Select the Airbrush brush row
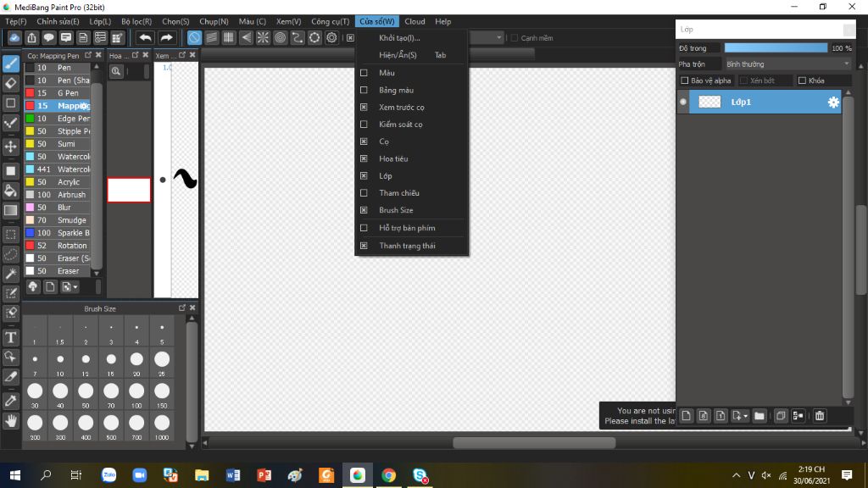 click(x=58, y=195)
